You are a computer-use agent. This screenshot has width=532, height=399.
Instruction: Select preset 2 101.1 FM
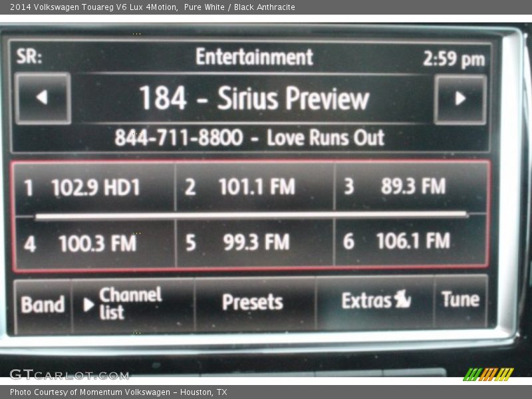[x=255, y=187]
